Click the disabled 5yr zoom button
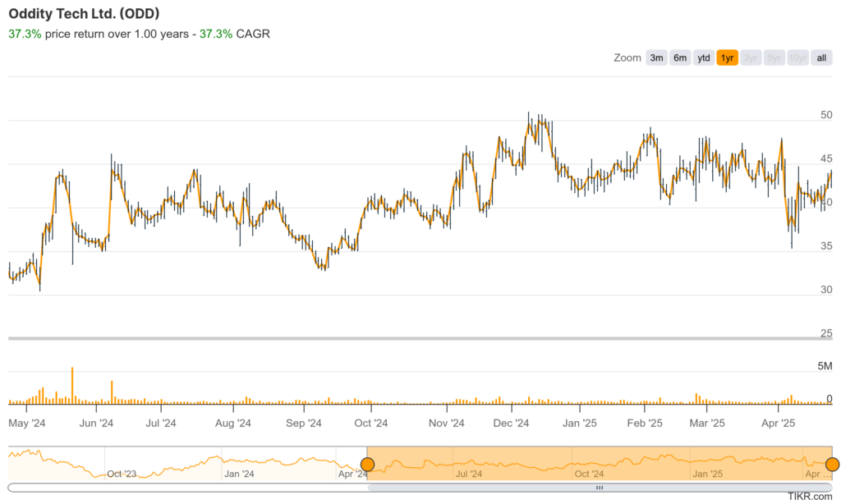Viewport: 841px width, 504px height. (x=774, y=58)
